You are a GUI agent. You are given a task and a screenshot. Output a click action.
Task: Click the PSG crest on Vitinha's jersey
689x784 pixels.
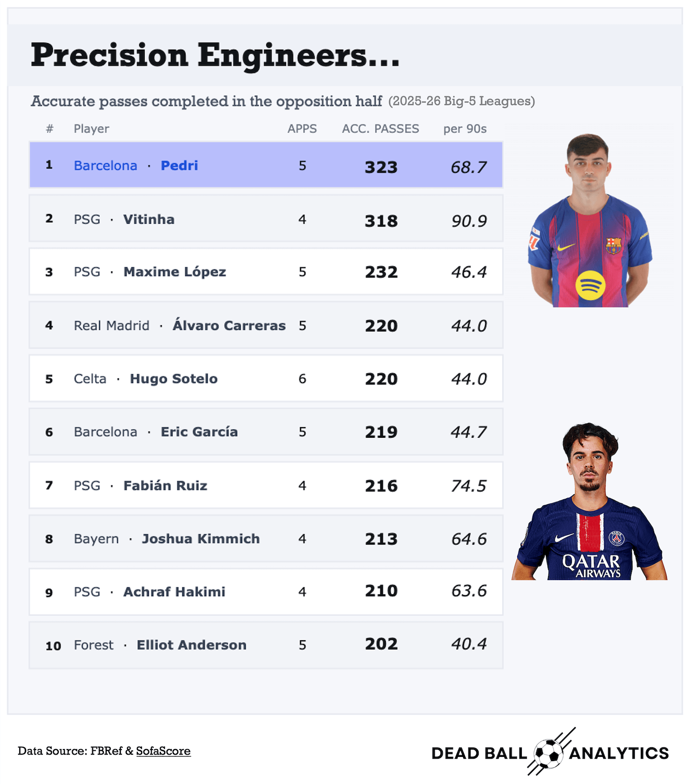tap(616, 538)
